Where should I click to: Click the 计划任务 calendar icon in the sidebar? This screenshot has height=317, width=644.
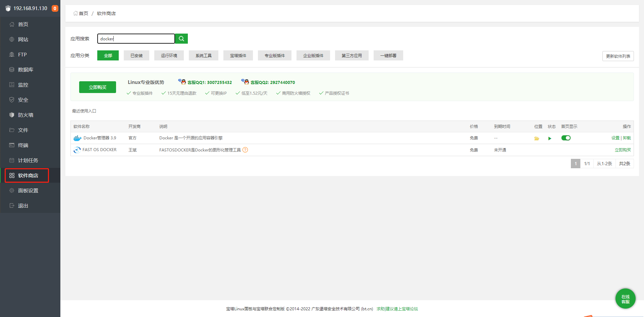(x=12, y=160)
